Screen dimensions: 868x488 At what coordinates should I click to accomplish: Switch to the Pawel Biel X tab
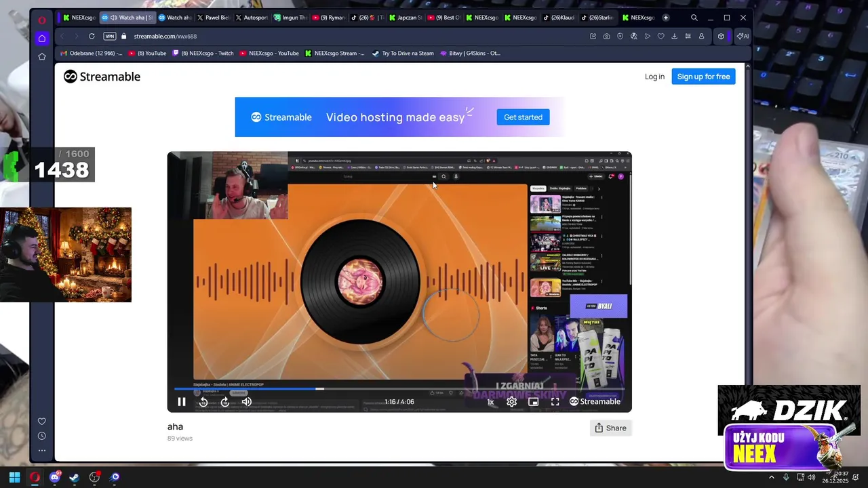pos(213,18)
